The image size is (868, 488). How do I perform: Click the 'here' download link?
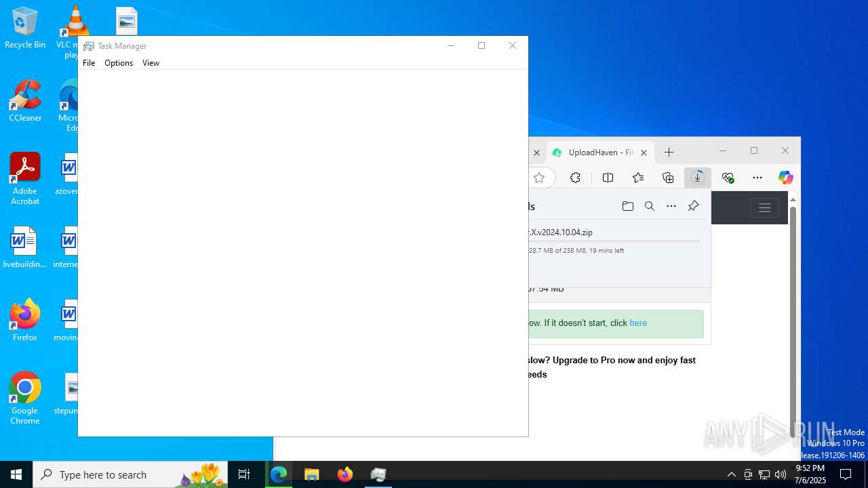coord(638,323)
